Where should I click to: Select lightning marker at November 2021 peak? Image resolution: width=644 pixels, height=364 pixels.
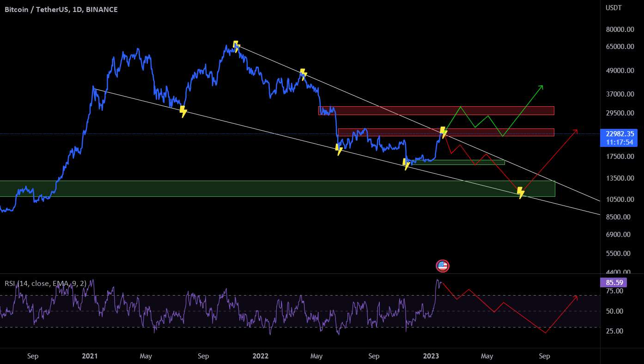236,46
